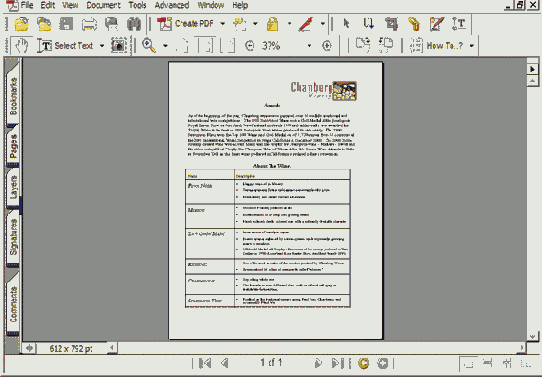Switch to Single Page layout
The height and width of the screenshot is (377, 542).
[x=468, y=364]
